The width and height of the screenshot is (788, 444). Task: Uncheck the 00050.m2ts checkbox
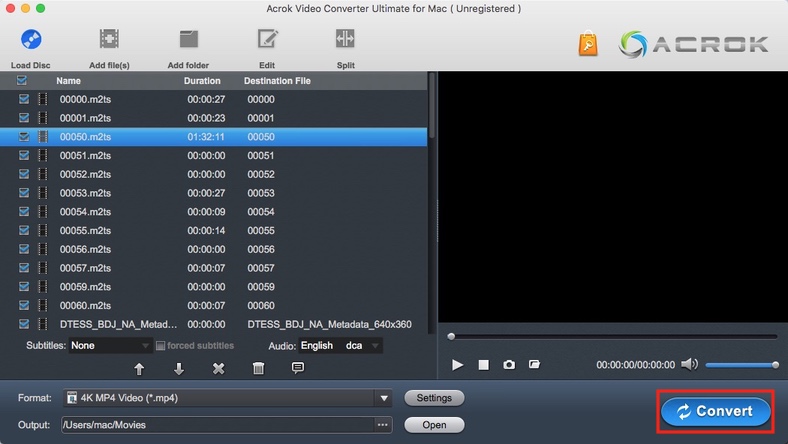pyautogui.click(x=24, y=137)
